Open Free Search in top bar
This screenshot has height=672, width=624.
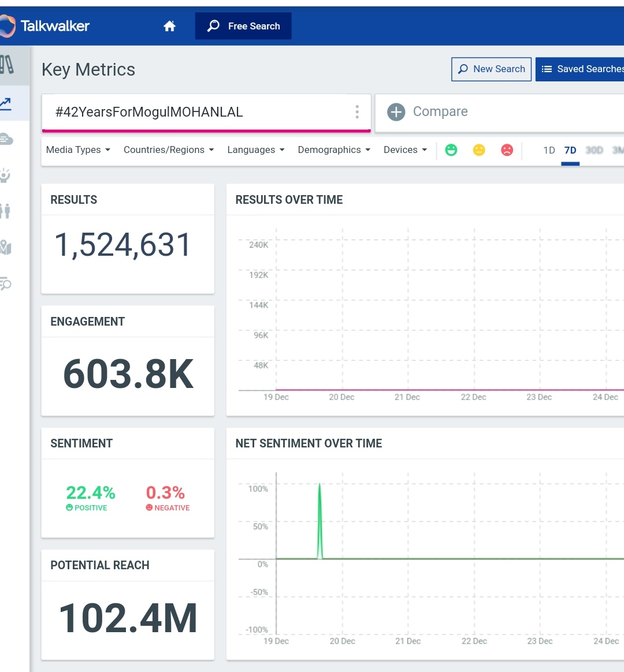[243, 26]
